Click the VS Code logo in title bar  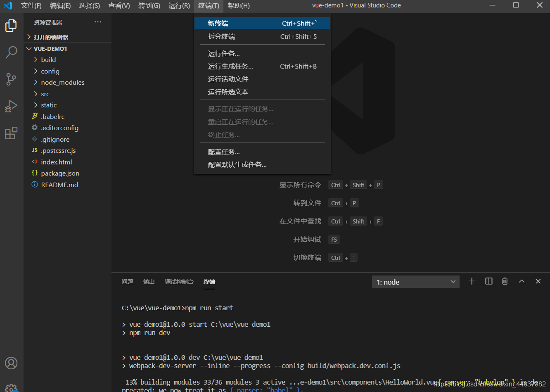click(x=8, y=6)
